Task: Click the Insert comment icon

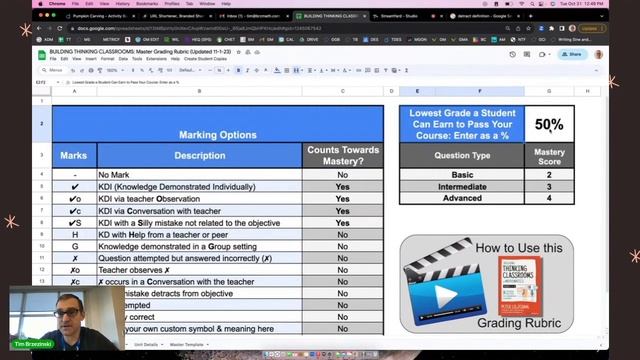Action: [x=367, y=70]
